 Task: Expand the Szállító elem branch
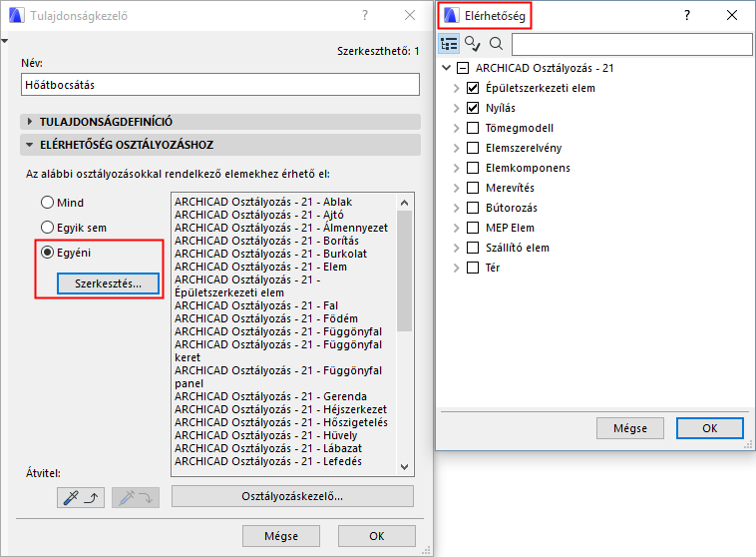click(456, 248)
